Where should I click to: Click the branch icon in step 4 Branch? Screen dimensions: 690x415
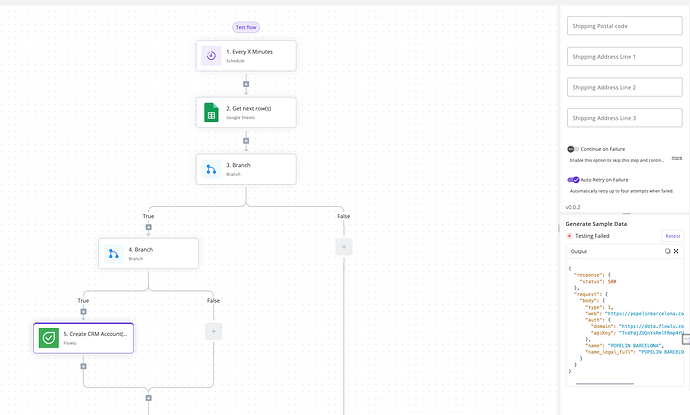[114, 254]
